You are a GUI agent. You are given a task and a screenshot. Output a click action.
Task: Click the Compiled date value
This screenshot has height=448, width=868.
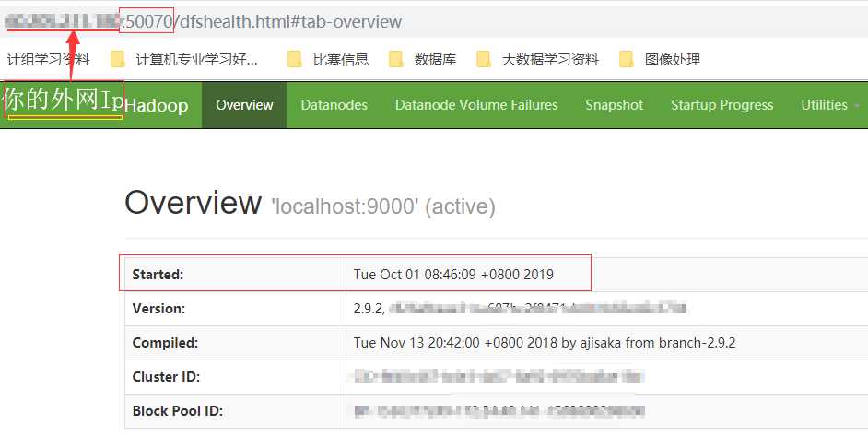click(x=545, y=343)
